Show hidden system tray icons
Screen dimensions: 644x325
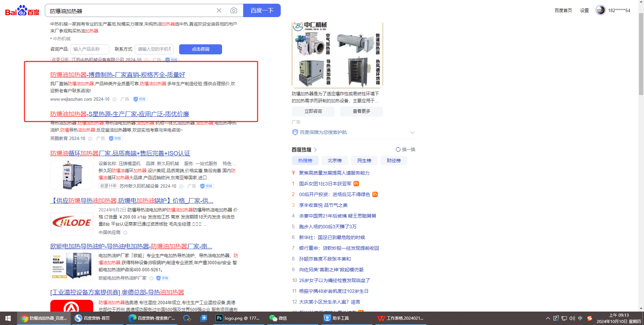(x=548, y=318)
